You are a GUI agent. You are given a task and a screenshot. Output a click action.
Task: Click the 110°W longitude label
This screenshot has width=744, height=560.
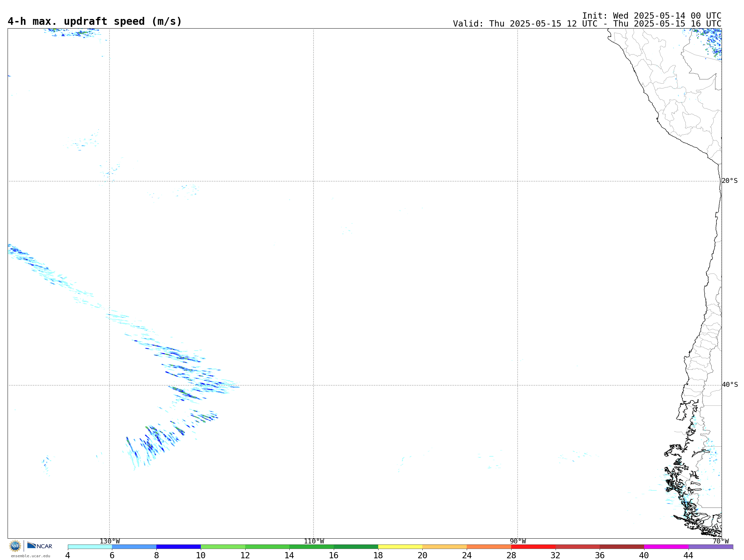click(314, 541)
